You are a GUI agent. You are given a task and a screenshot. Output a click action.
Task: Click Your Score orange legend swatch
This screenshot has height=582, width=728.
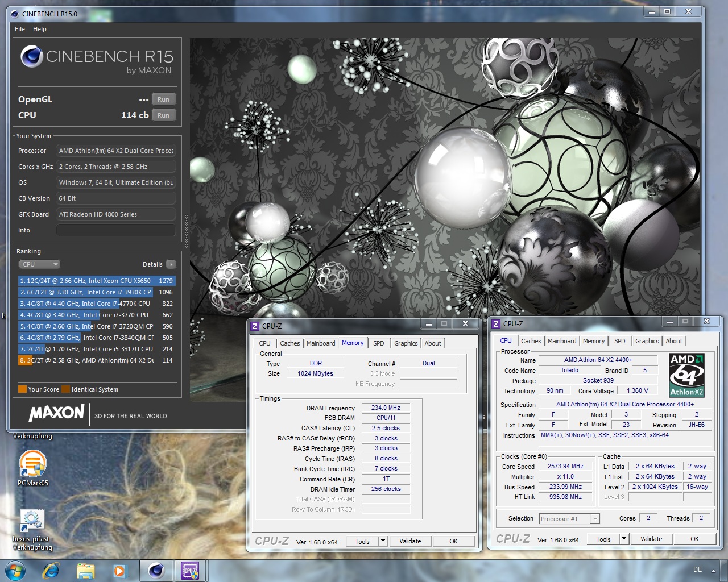click(x=22, y=389)
